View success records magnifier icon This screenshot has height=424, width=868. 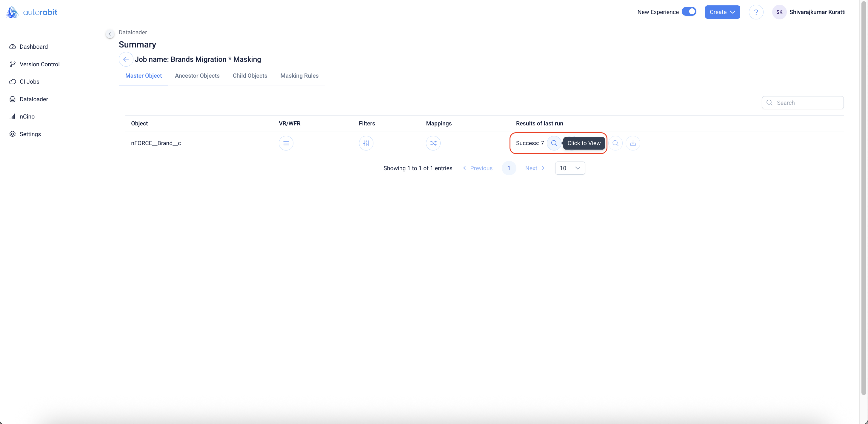[554, 143]
